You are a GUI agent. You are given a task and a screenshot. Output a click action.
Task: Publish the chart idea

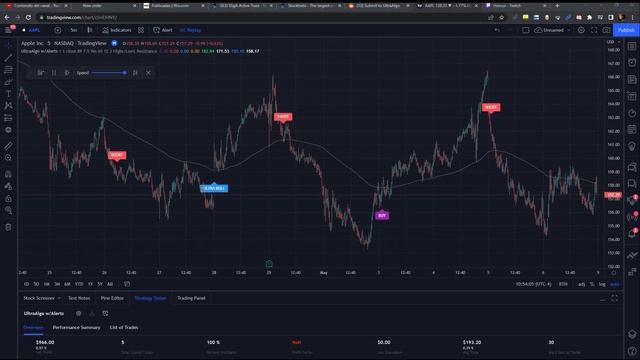click(x=626, y=30)
